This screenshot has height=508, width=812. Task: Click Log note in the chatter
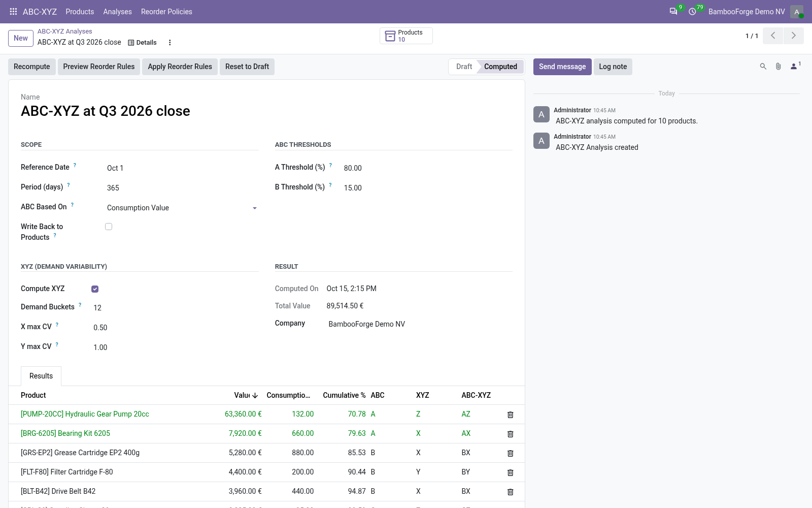coord(613,67)
